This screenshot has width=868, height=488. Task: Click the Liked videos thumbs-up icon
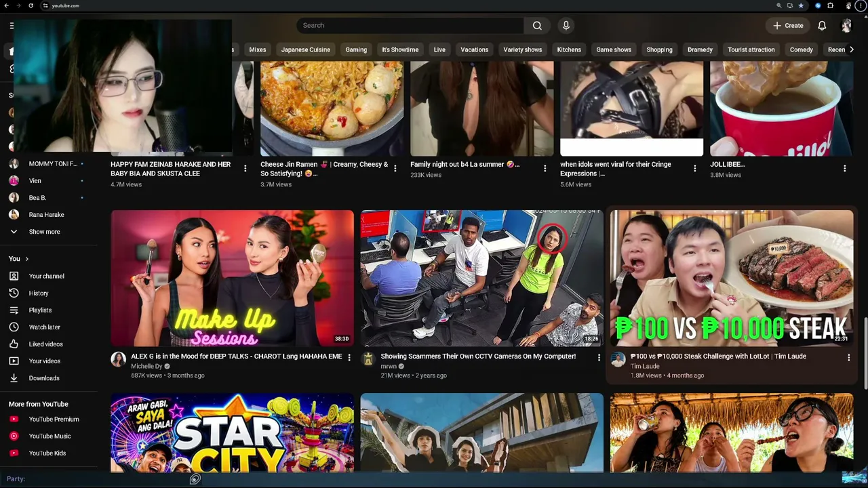pyautogui.click(x=14, y=344)
